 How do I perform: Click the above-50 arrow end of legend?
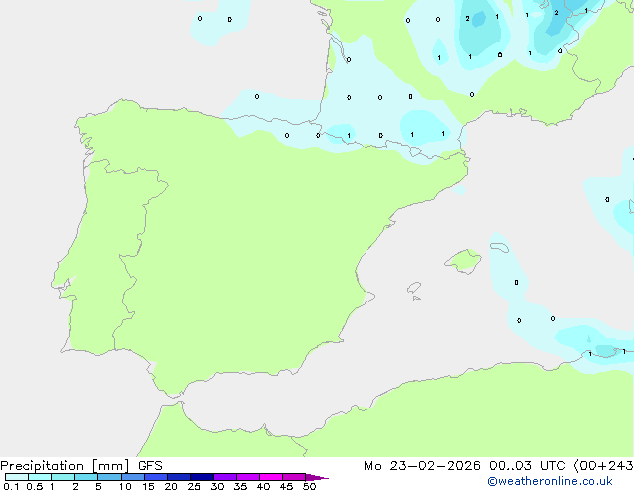(317, 477)
